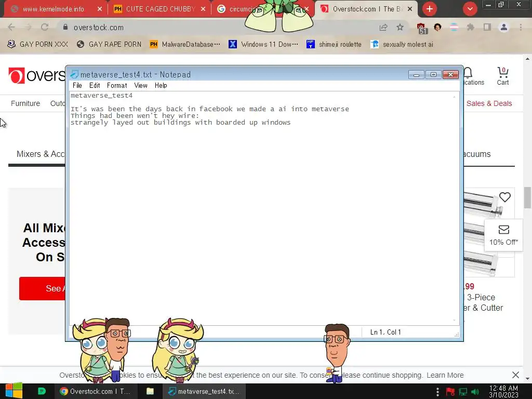Click Chrome's forward navigation arrow
The width and height of the screenshot is (532, 399).
coord(28,27)
